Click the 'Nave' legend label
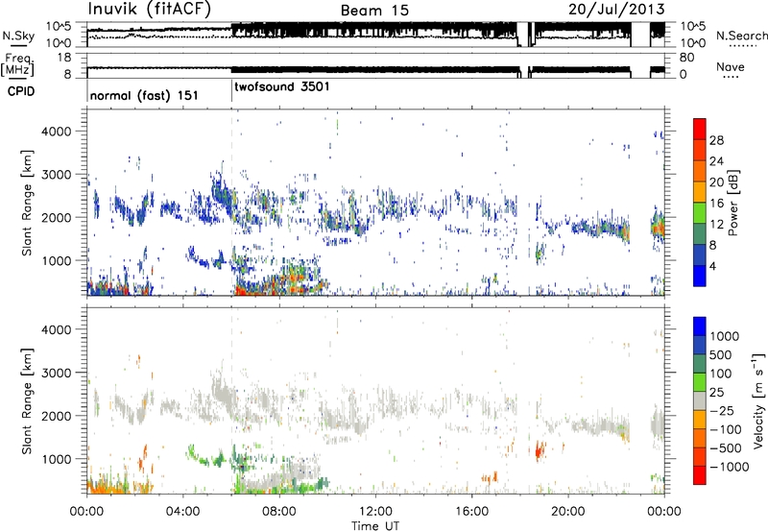 point(731,66)
